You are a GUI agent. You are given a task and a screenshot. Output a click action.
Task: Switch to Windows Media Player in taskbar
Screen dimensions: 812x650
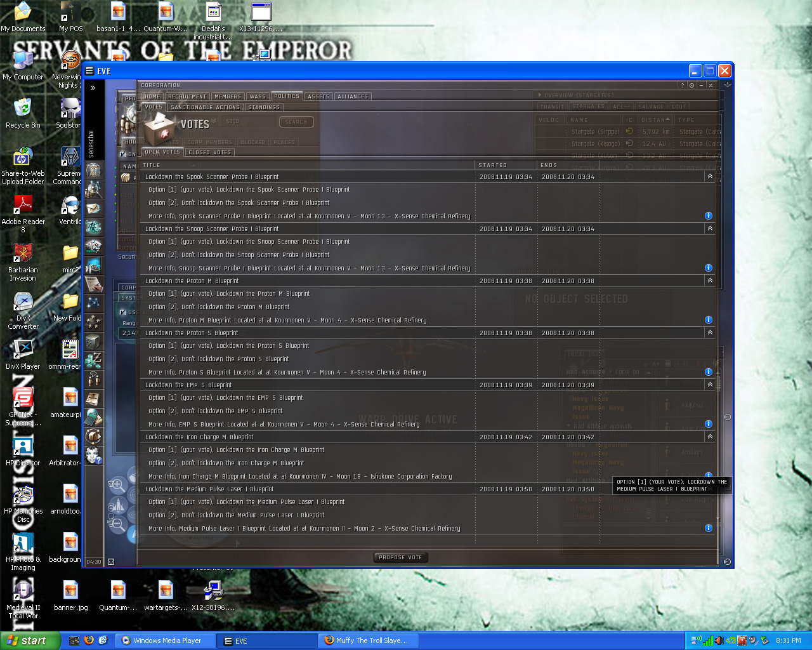[x=166, y=641]
